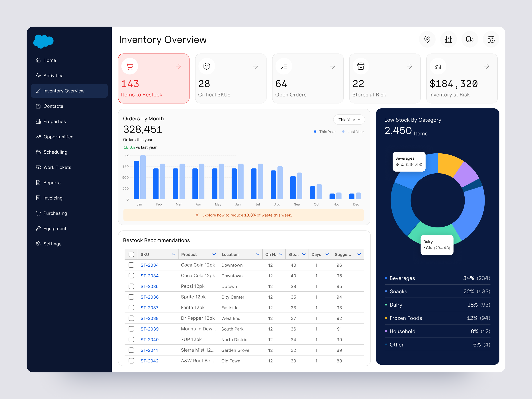Toggle the select-all checkbox in table header

tap(131, 254)
